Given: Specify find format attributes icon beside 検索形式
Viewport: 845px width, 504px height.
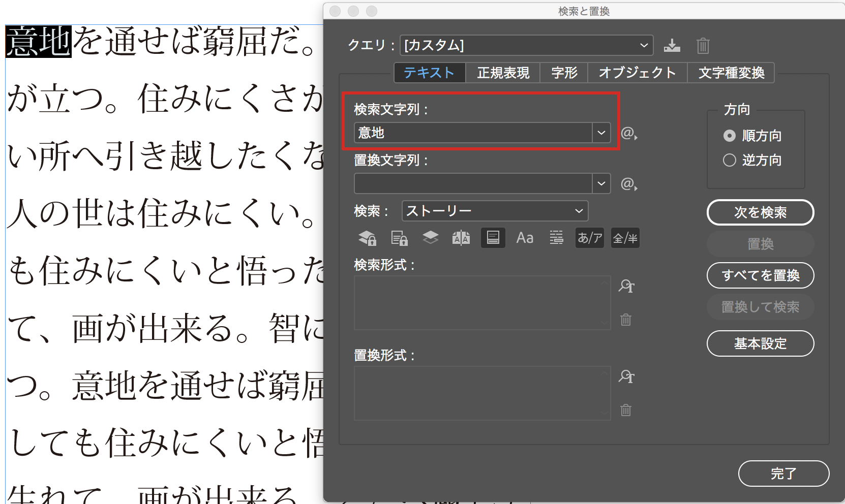Looking at the screenshot, I should (x=626, y=286).
